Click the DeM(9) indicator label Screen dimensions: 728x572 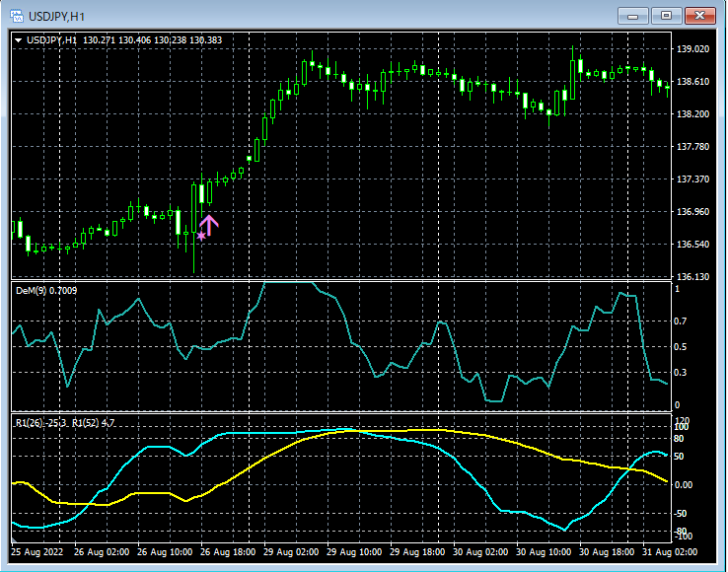click(46, 290)
